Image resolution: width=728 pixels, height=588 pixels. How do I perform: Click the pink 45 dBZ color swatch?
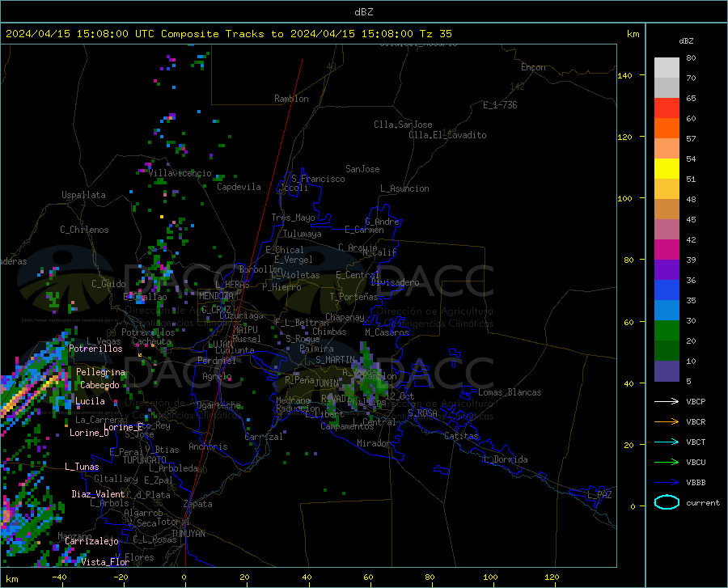click(x=667, y=229)
